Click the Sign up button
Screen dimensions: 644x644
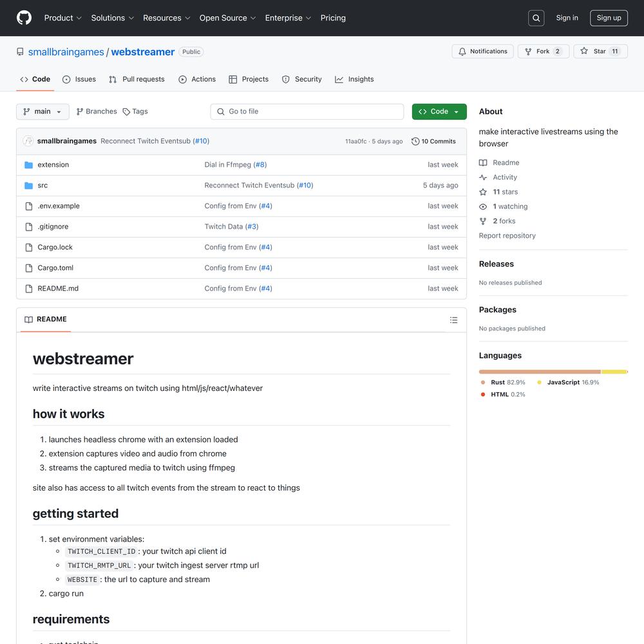(609, 18)
